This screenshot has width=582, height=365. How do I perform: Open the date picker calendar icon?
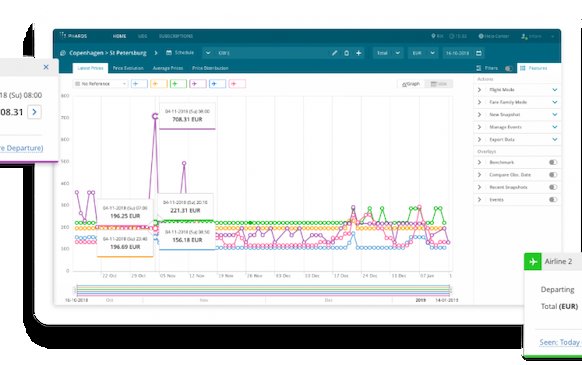(479, 53)
